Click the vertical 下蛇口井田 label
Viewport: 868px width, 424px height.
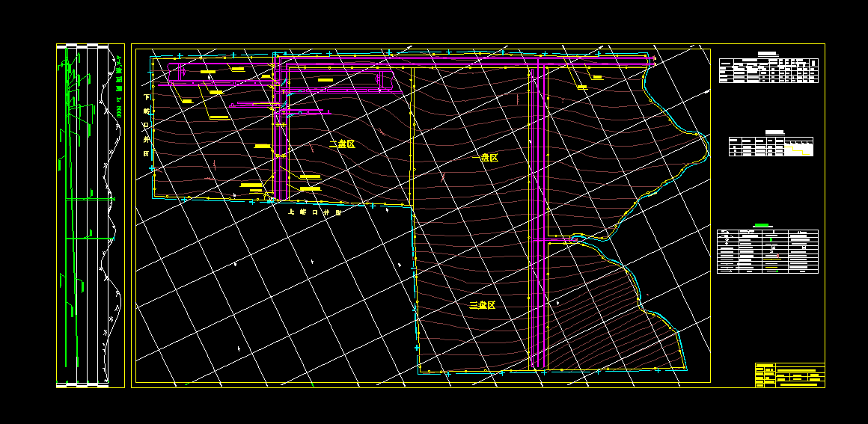147,125
